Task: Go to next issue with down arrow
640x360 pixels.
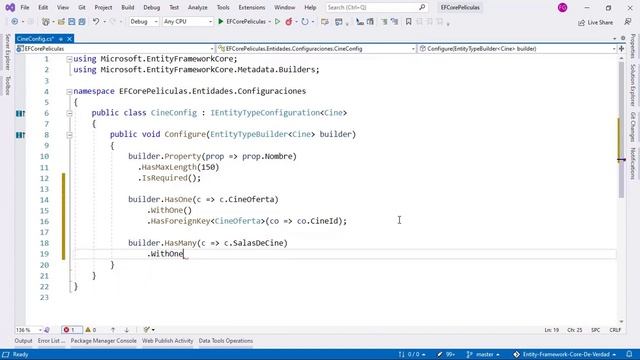Action: (x=127, y=330)
